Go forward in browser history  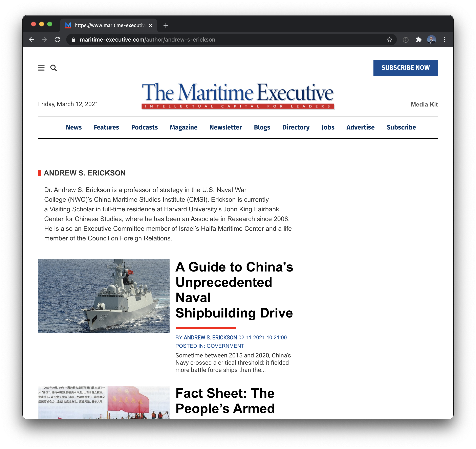pos(44,40)
